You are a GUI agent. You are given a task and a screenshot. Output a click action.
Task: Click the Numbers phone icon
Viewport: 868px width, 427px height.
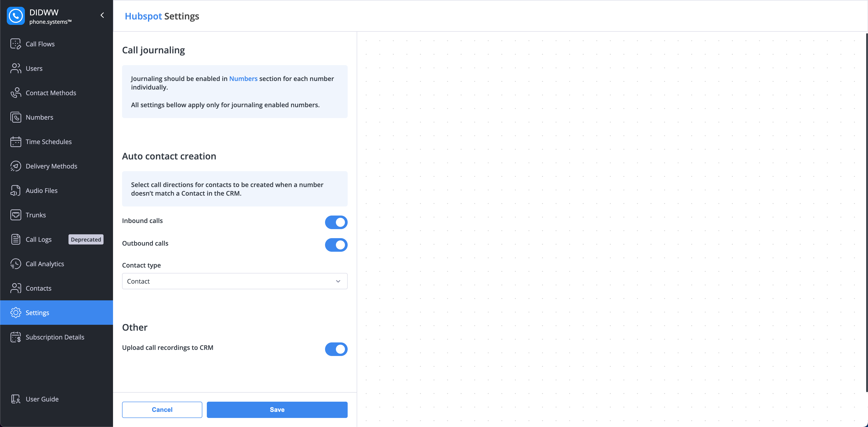(x=16, y=117)
